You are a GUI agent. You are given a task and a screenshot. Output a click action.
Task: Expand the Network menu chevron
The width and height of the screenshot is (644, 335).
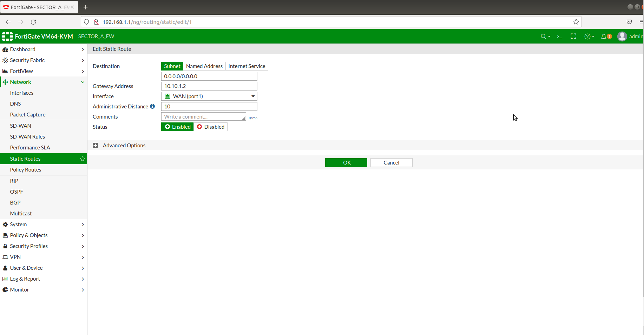(x=83, y=82)
